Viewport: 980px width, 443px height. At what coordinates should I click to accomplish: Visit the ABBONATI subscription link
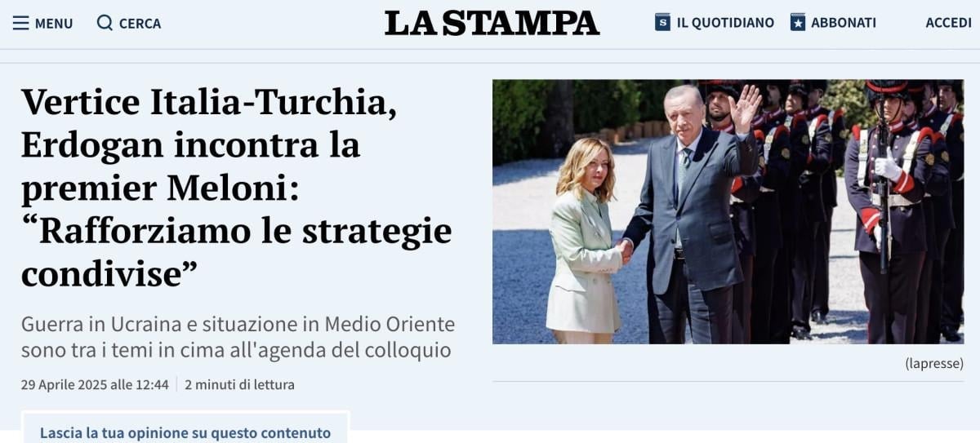pos(844,23)
